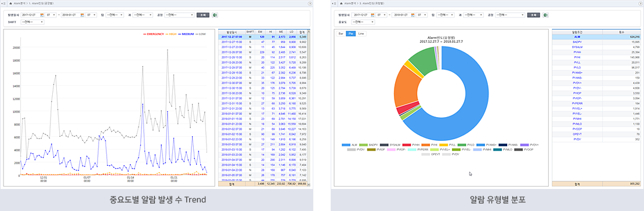Open end date calendar icon in right panel
The image size is (644, 211).
coord(413,14)
